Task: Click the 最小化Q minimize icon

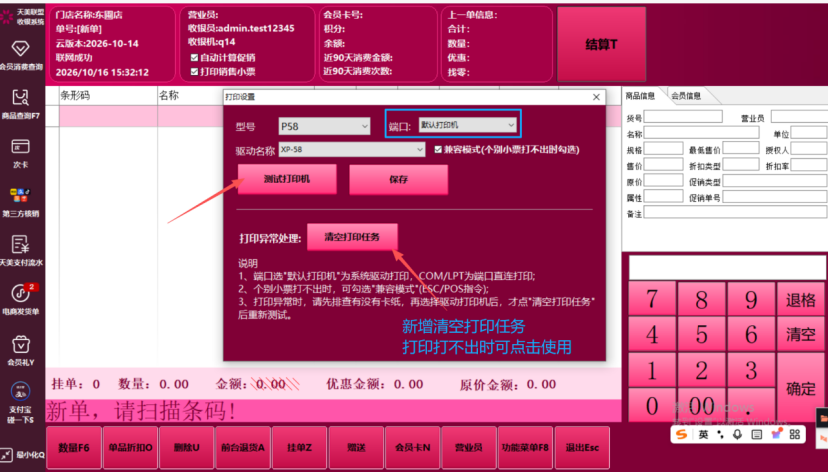Action: pyautogui.click(x=22, y=455)
